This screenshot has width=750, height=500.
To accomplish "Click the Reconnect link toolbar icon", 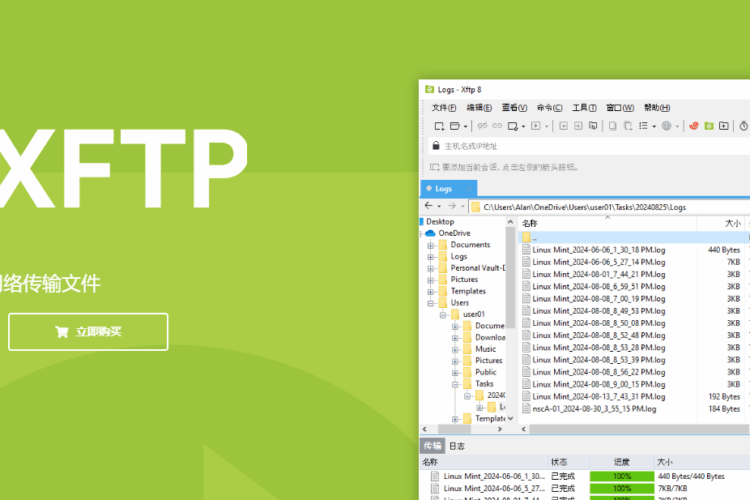I will click(x=497, y=126).
